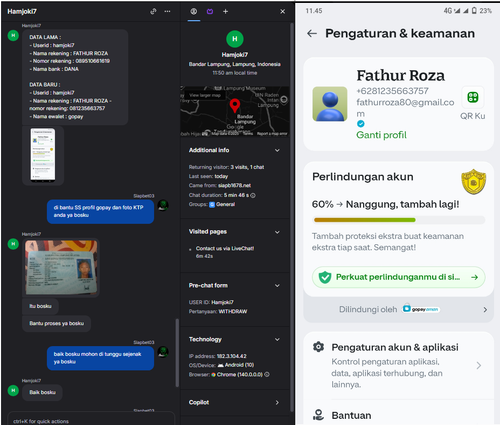Viewport: 500px width, 425px height.
Task: Click the fathurroza80@gmail.com email text
Action: [405, 108]
